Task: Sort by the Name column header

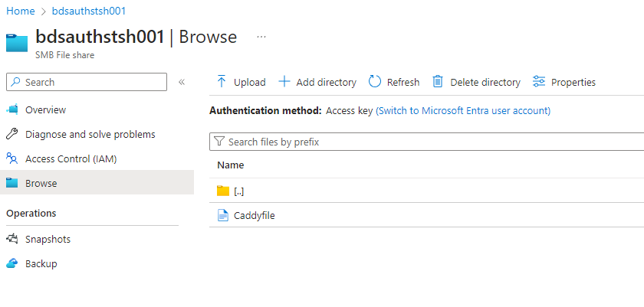Action: coord(231,165)
